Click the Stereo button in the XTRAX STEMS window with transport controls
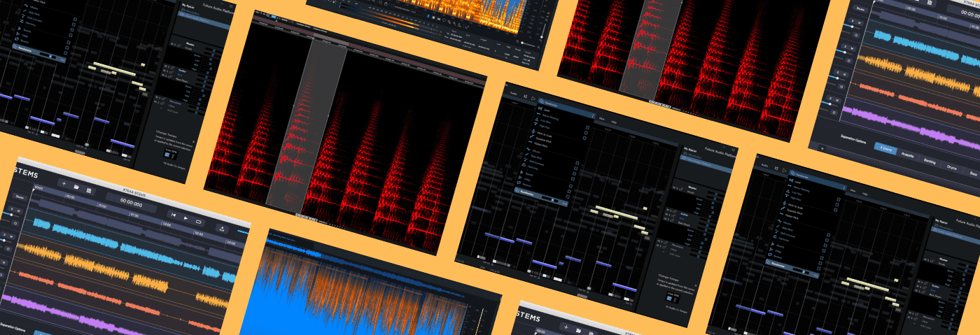This screenshot has height=335, width=980. click(20, 197)
